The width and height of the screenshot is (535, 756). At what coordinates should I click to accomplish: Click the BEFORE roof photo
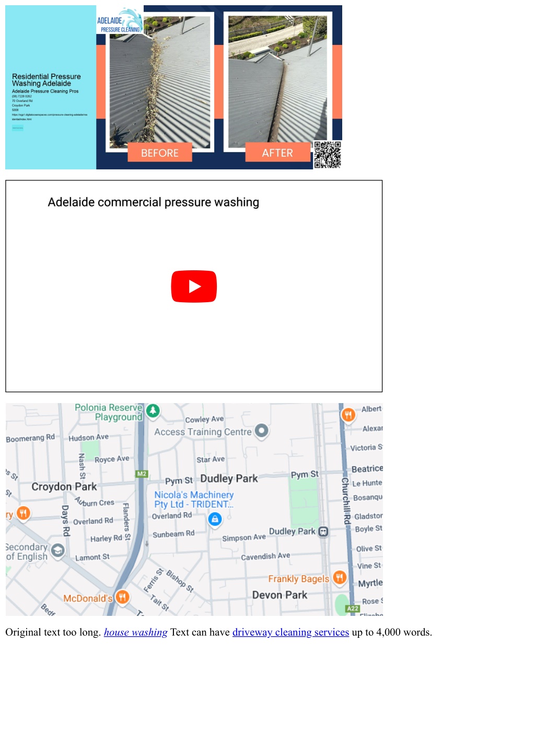[x=160, y=82]
